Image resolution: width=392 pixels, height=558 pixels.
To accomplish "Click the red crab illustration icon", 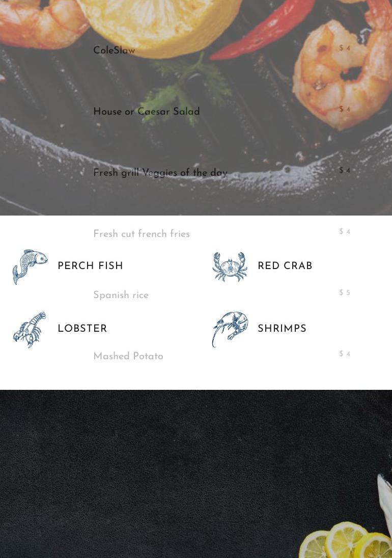I will 230,267.
